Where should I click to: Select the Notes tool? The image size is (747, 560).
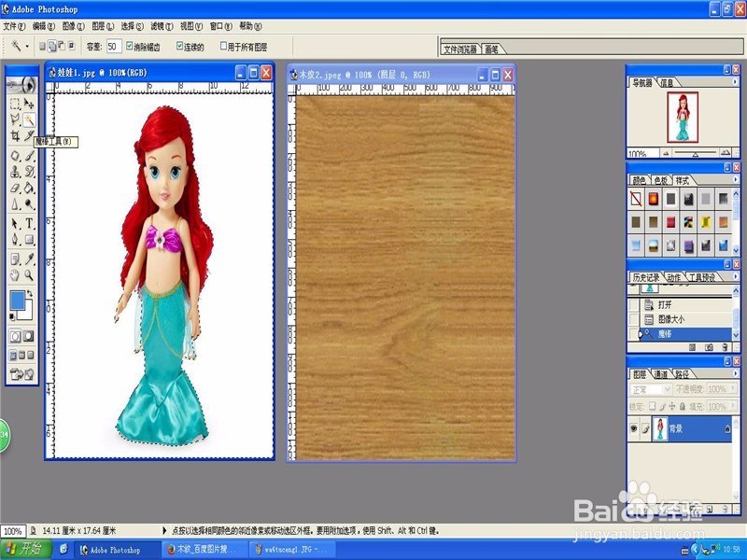[15, 259]
